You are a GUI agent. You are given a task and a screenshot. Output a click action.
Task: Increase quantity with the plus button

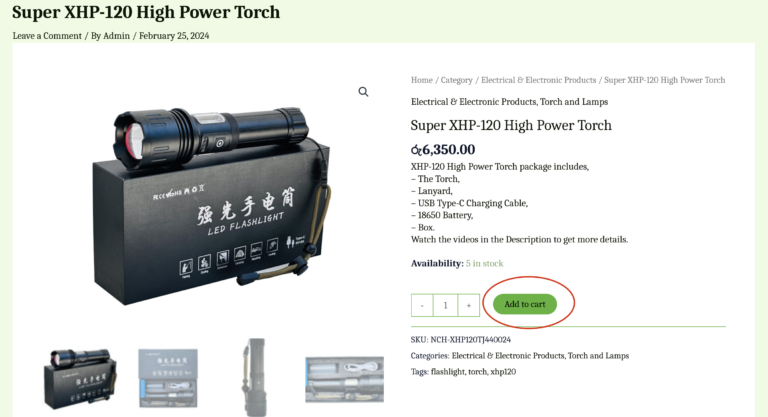tap(469, 305)
